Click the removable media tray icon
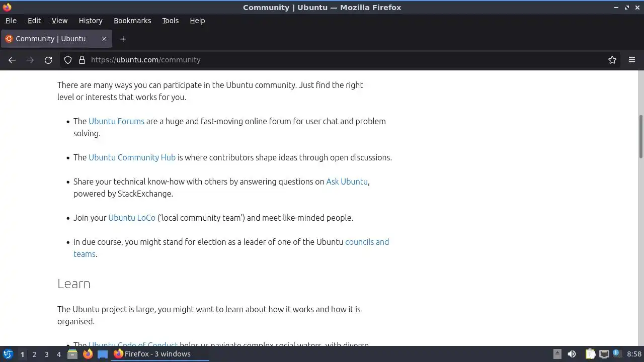The width and height of the screenshot is (644, 362). [x=557, y=354]
